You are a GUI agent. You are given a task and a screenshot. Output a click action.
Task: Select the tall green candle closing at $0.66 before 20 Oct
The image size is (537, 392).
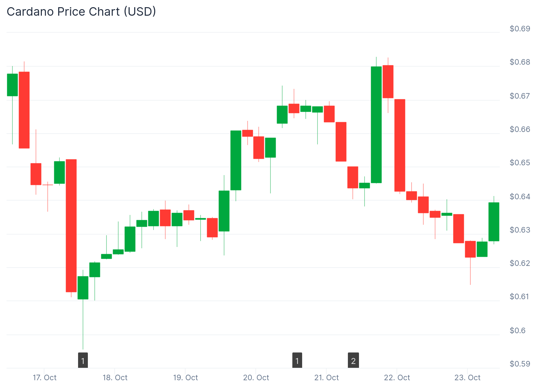(236, 160)
